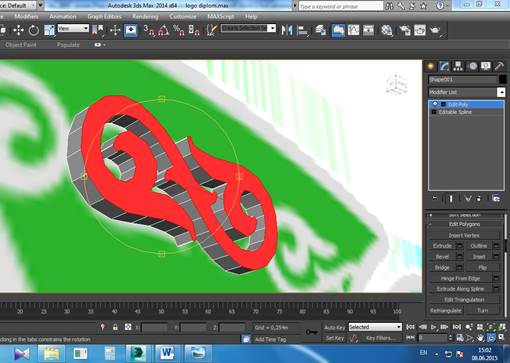
Task: Click Use Pivot Point Center icon
Action: pyautogui.click(x=98, y=30)
